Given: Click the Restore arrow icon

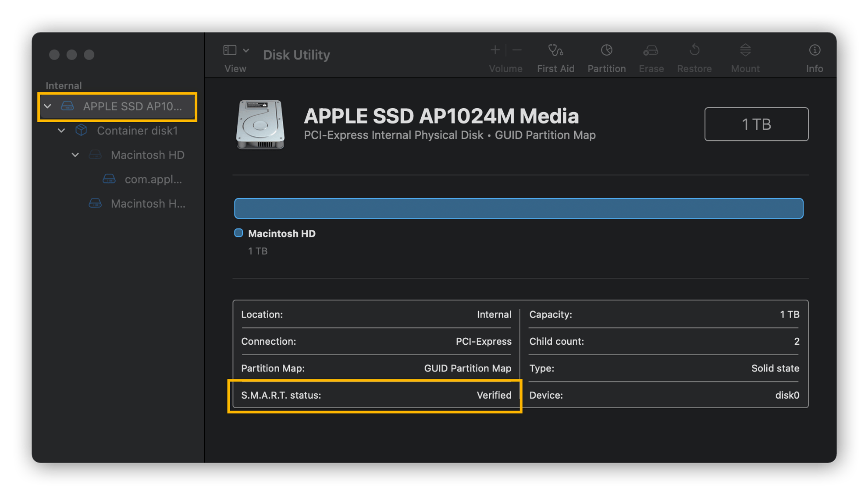Looking at the screenshot, I should pos(694,51).
